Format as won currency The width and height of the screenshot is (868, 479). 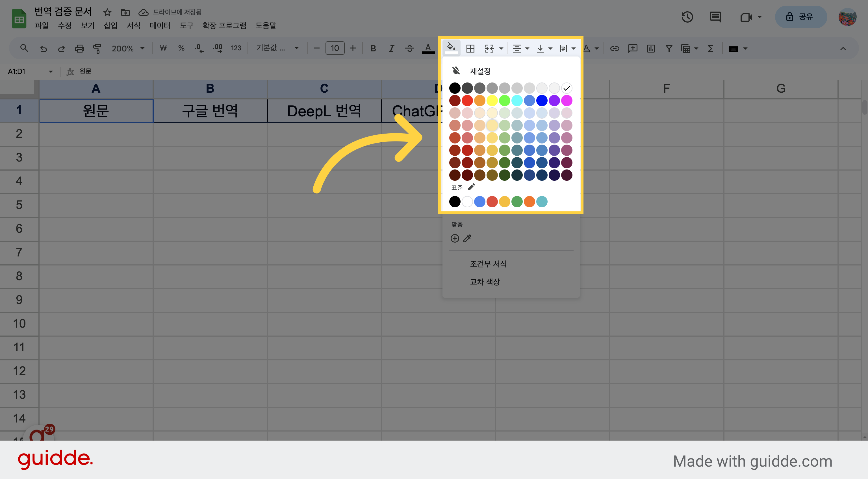click(163, 48)
